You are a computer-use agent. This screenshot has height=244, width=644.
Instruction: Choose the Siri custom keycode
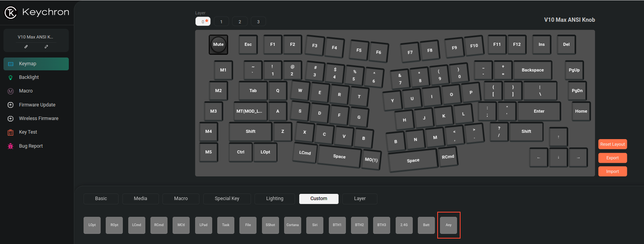pos(315,225)
